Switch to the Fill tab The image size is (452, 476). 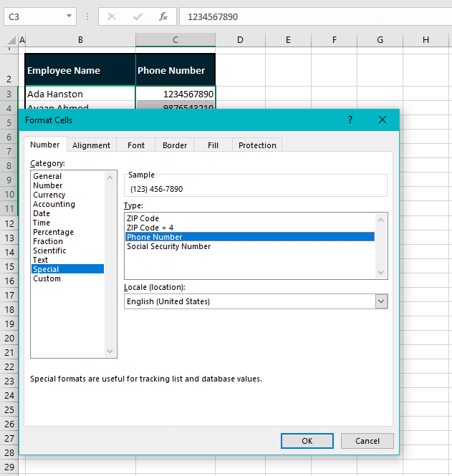pyautogui.click(x=213, y=145)
